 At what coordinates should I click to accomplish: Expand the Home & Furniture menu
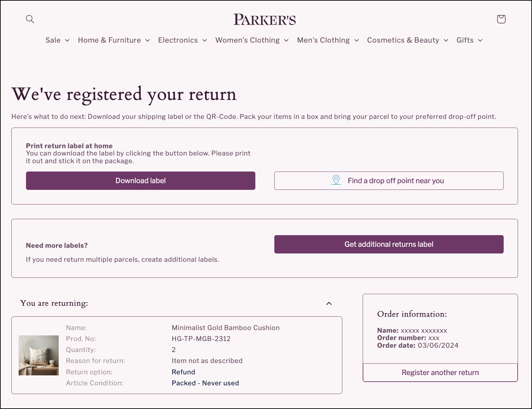pyautogui.click(x=109, y=40)
